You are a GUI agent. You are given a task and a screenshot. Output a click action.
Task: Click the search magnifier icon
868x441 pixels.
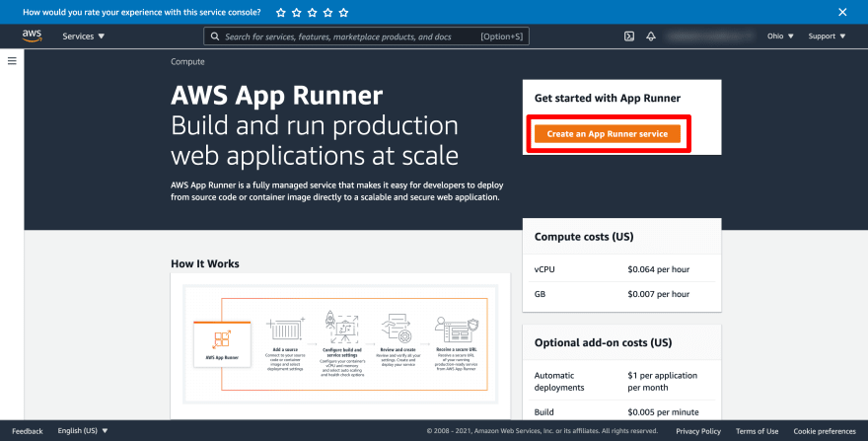point(215,37)
